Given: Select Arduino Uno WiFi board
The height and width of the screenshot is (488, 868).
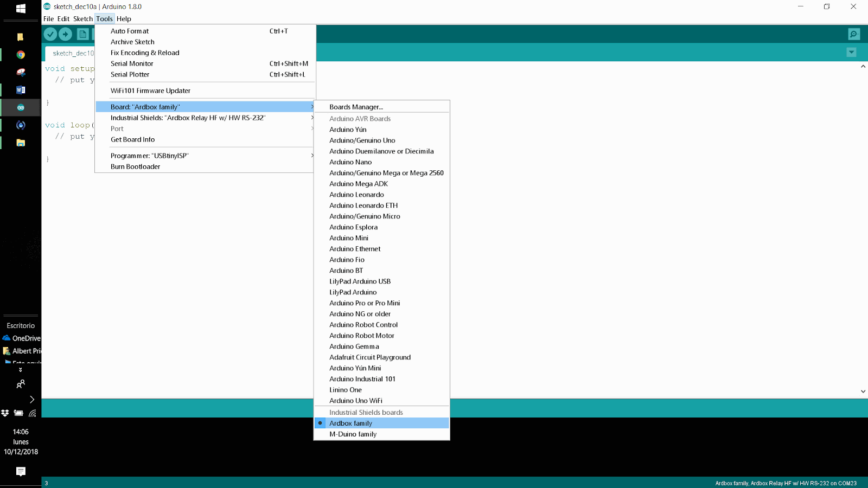Looking at the screenshot, I should click(381, 401).
